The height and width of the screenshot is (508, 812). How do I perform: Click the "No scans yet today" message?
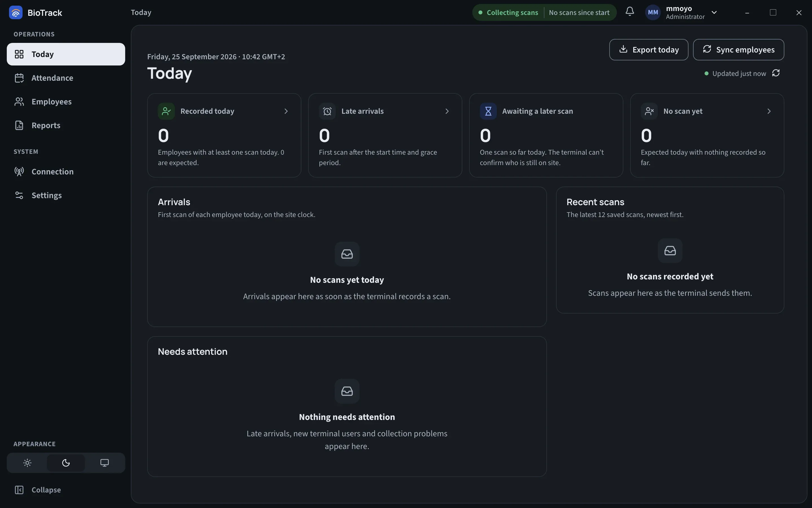click(347, 280)
